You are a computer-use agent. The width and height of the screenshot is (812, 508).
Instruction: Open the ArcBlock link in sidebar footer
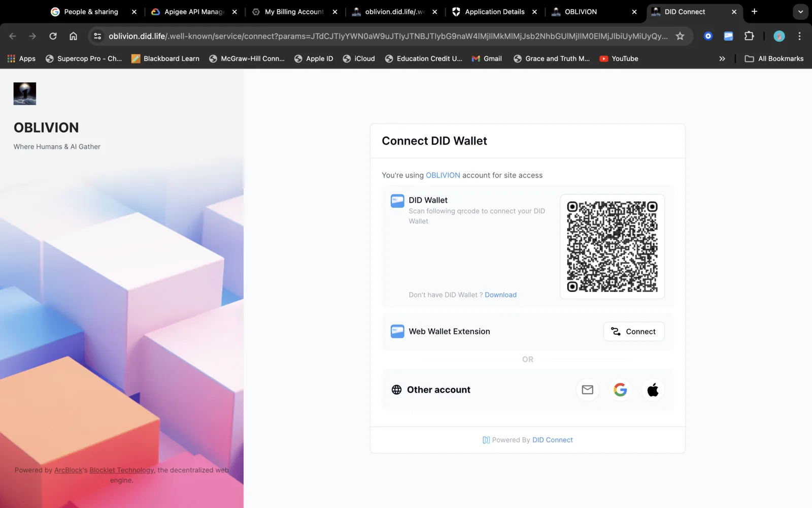[69, 470]
